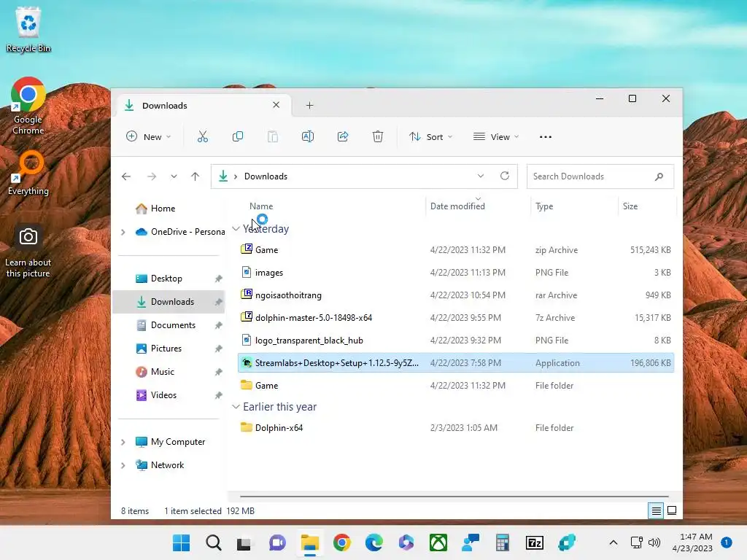Open 7-Zip from taskbar
Screen dimensions: 747x560
[x=535, y=542]
